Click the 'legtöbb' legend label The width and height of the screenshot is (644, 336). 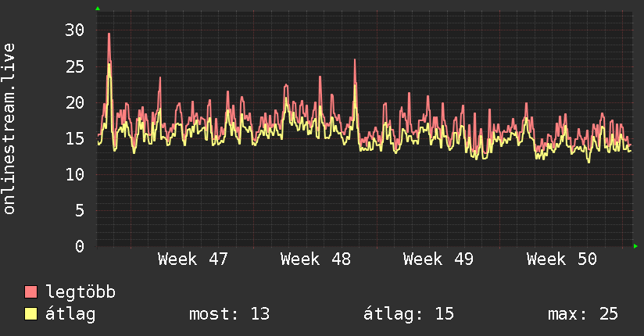[80, 292]
